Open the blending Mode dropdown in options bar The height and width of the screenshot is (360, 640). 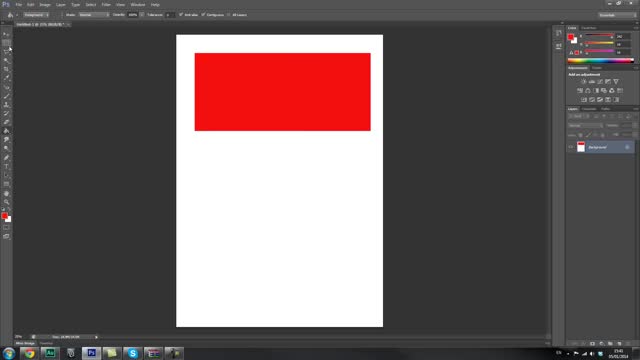pos(93,15)
